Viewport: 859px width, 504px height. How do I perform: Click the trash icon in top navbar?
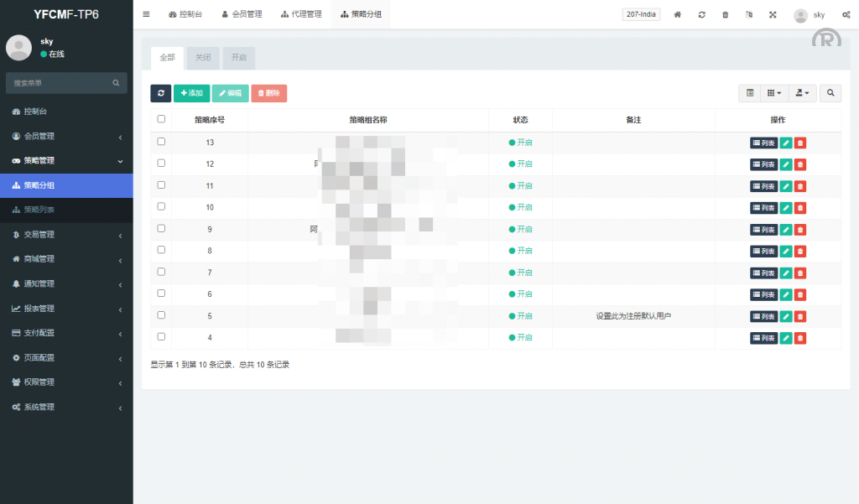point(725,14)
